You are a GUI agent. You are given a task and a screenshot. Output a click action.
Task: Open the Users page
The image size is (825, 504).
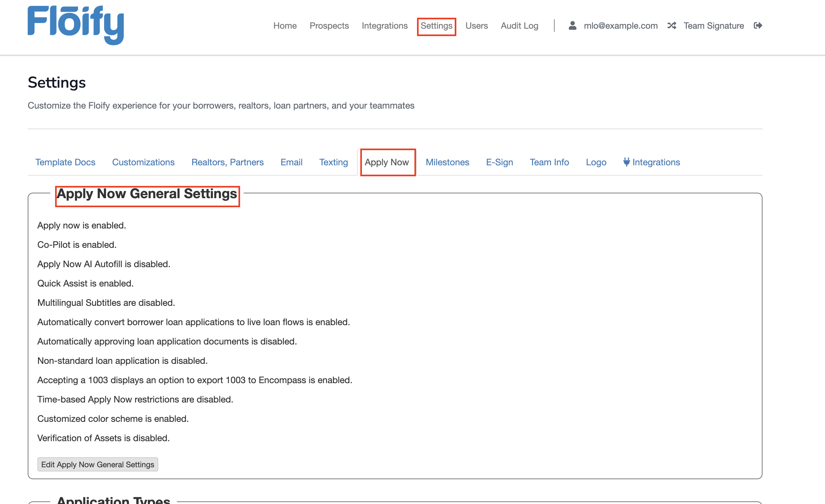(476, 26)
